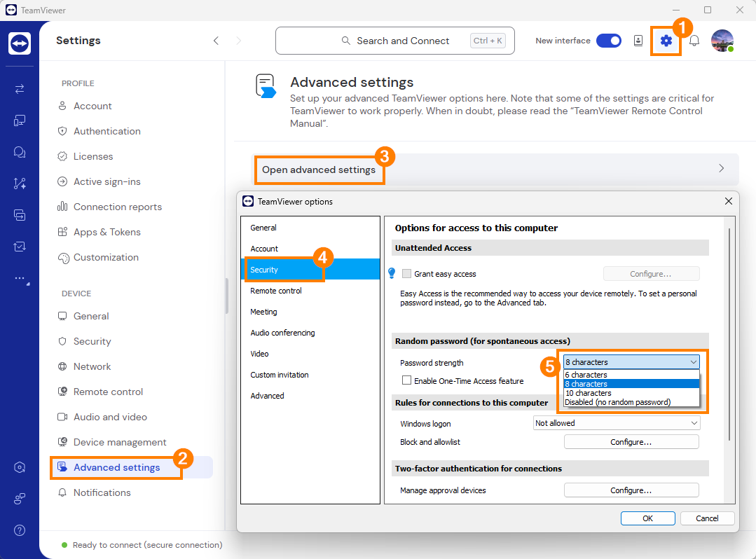Click the Advanced settings page header icon
Image resolution: width=756 pixels, height=559 pixels.
click(x=266, y=86)
